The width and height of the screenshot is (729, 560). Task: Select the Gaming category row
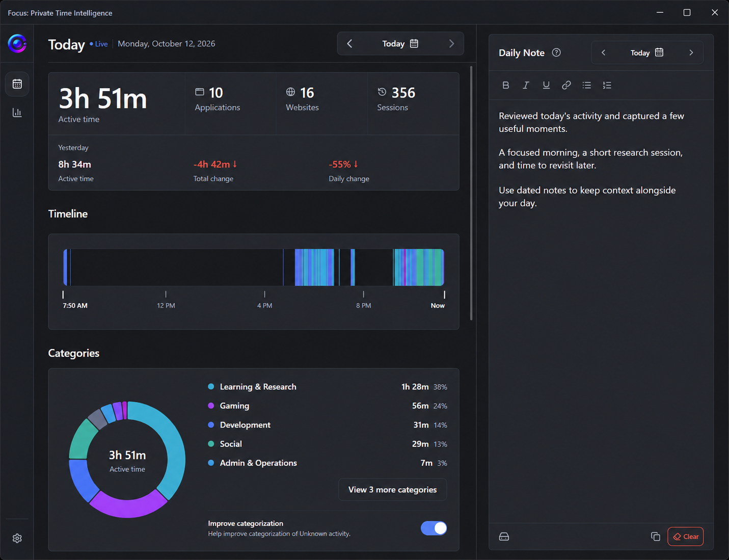coord(328,406)
